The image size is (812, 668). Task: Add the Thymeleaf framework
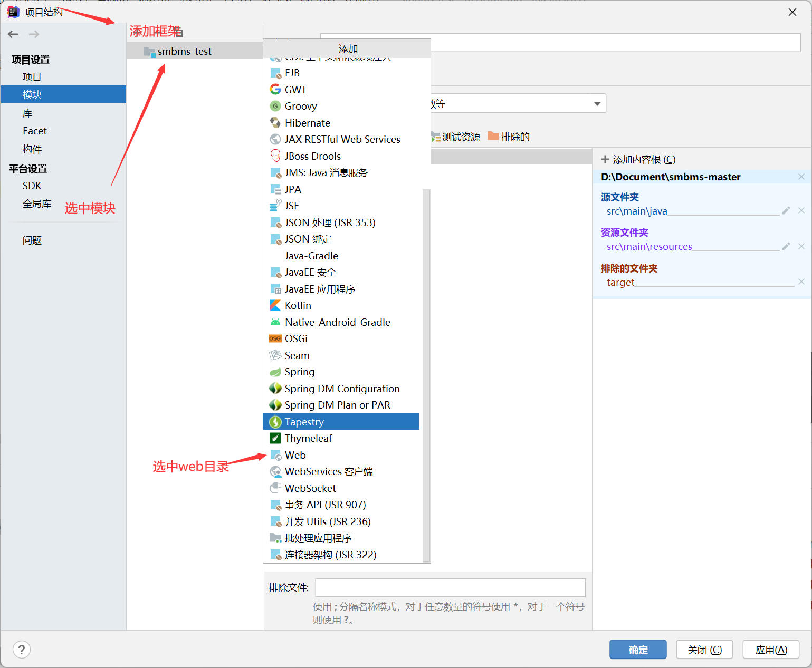pos(341,438)
